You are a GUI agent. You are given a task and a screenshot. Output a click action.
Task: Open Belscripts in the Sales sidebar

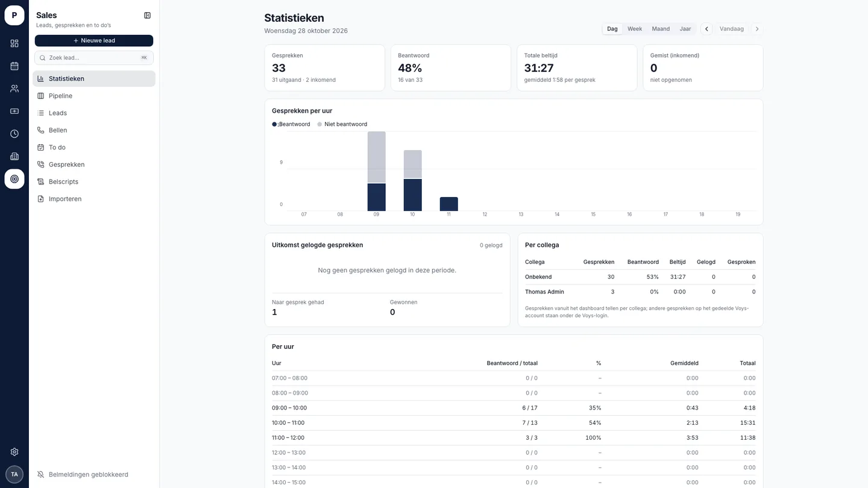coord(94,181)
